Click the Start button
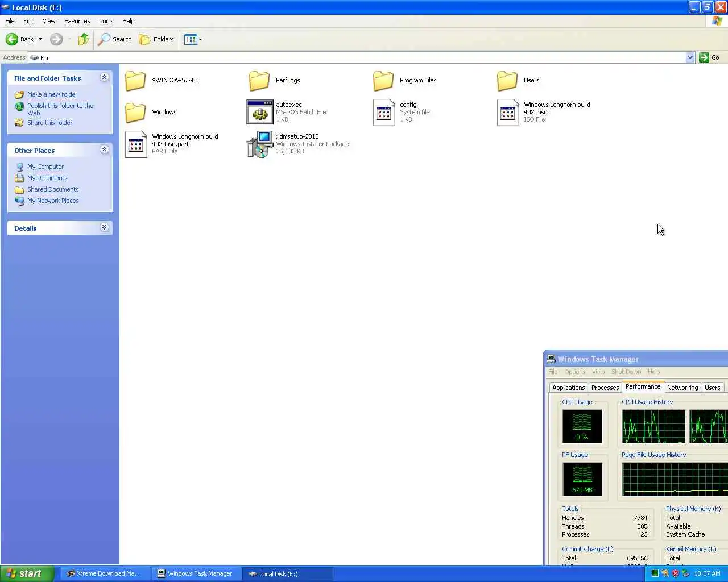This screenshot has height=582, width=728. click(x=27, y=573)
